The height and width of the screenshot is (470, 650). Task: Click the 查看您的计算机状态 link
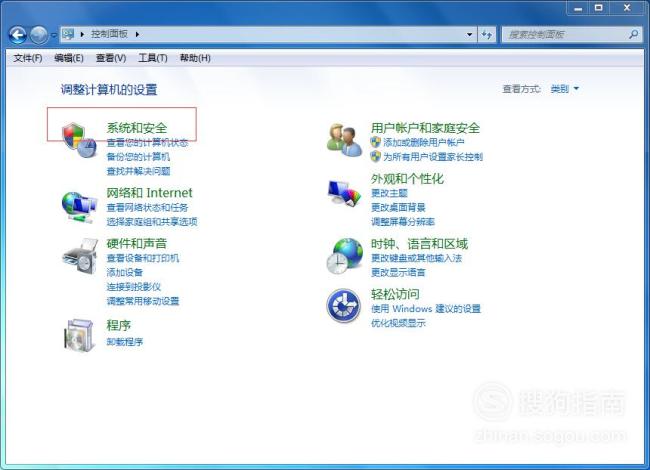tap(147, 143)
